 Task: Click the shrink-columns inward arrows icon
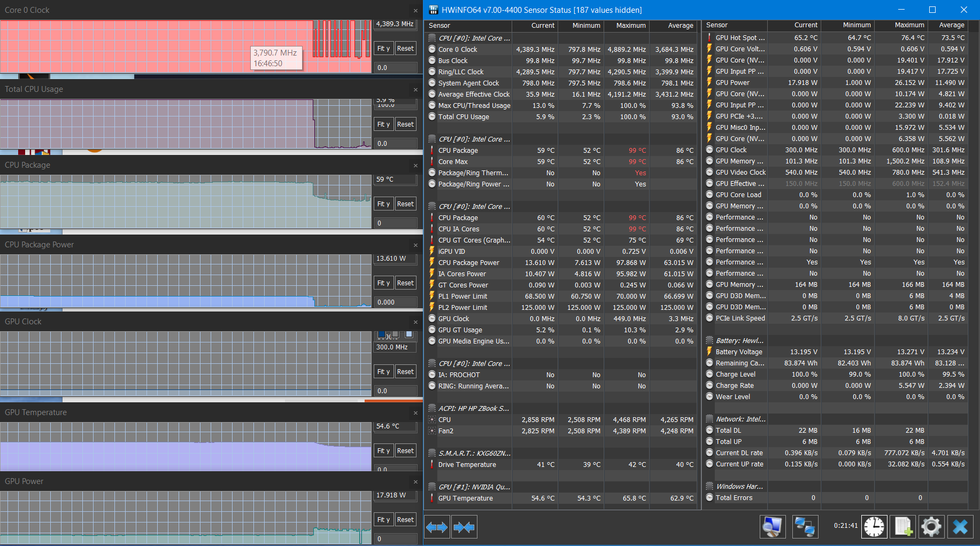point(464,527)
